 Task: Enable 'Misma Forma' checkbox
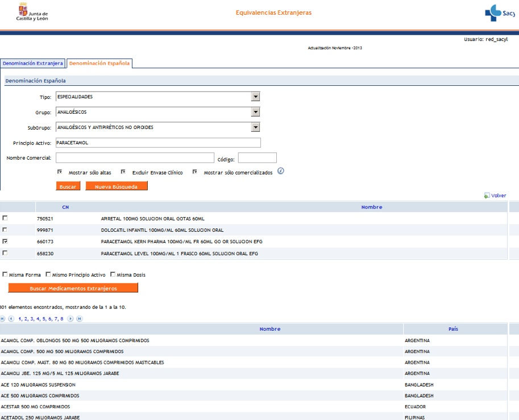tap(5, 275)
